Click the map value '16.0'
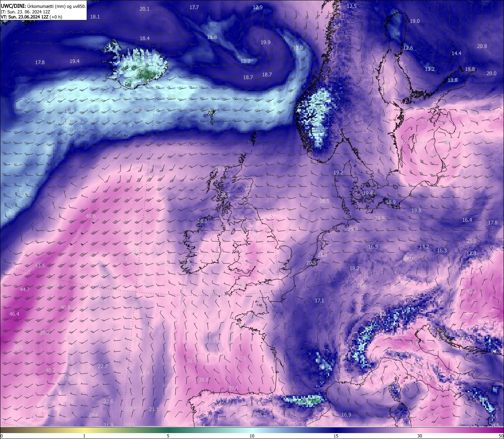Image resolution: width=504 pixels, height=439 pixels. [261, 415]
